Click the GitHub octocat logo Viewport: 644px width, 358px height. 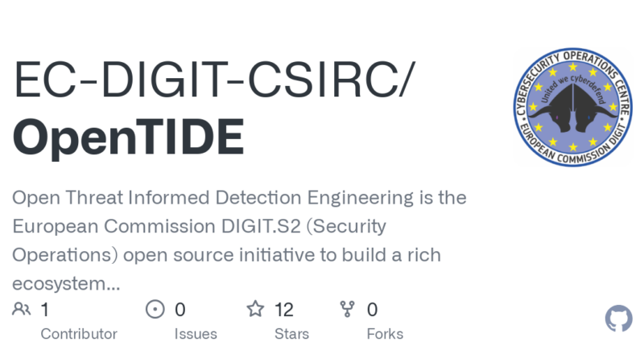click(x=618, y=318)
